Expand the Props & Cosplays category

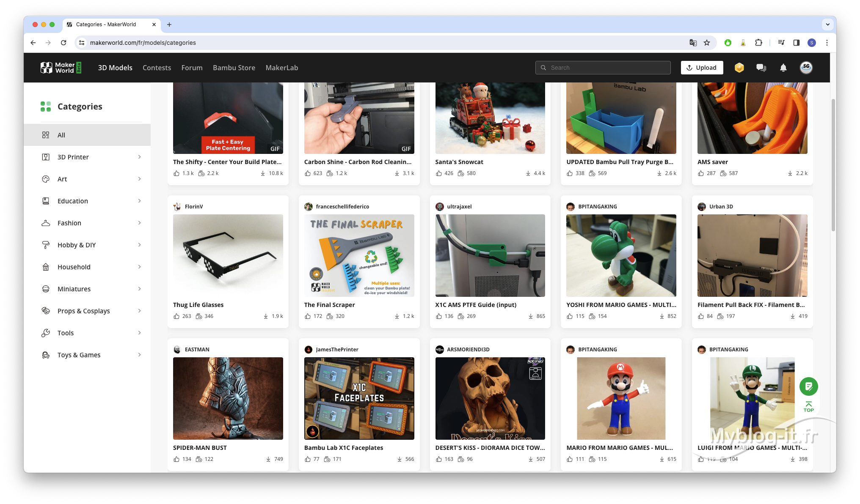click(139, 311)
